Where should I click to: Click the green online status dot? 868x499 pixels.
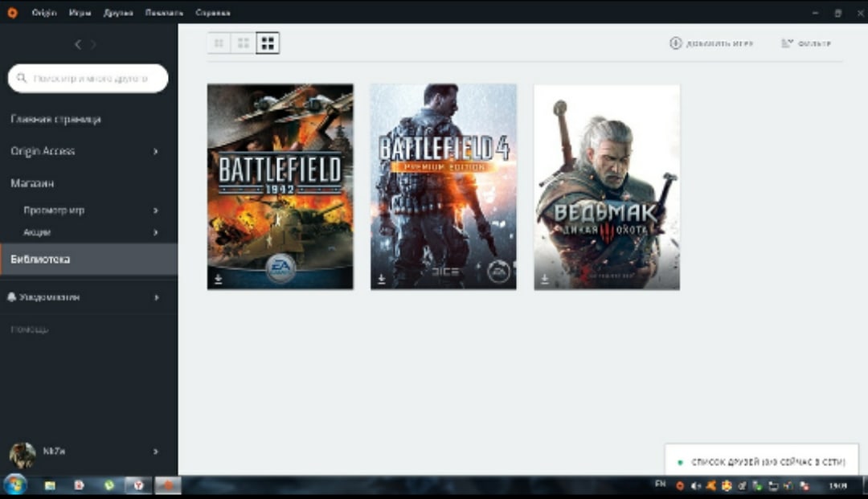680,462
